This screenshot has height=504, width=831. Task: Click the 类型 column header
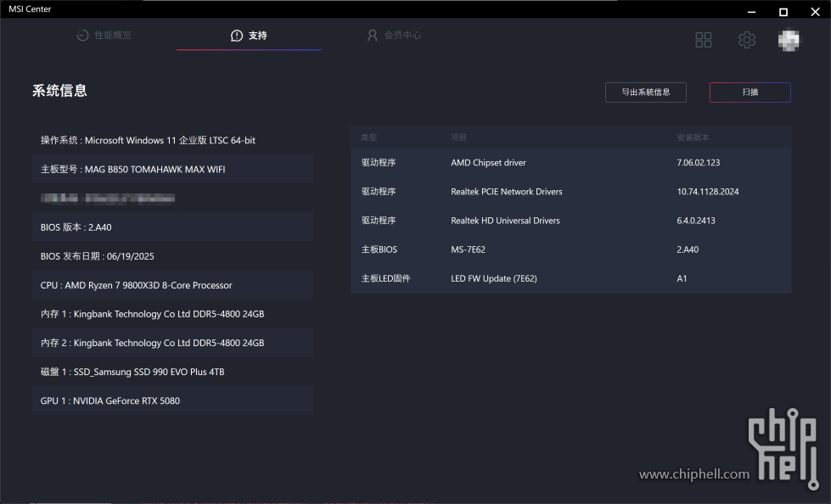[x=369, y=137]
